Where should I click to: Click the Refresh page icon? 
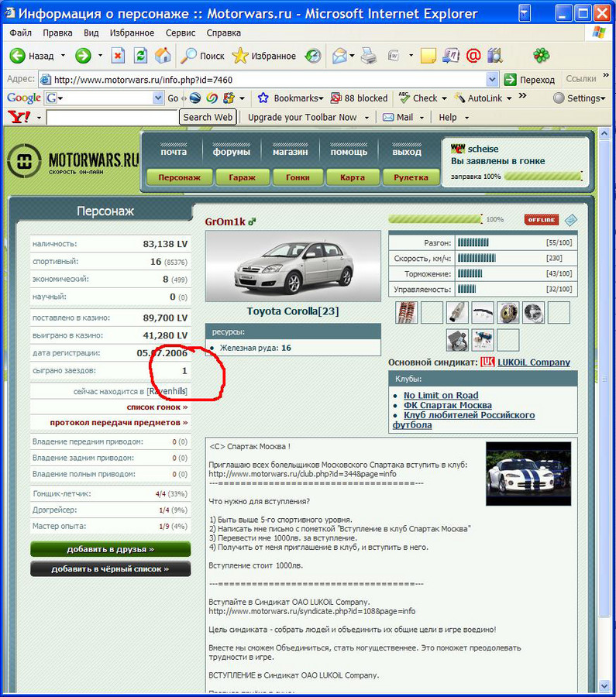[140, 56]
